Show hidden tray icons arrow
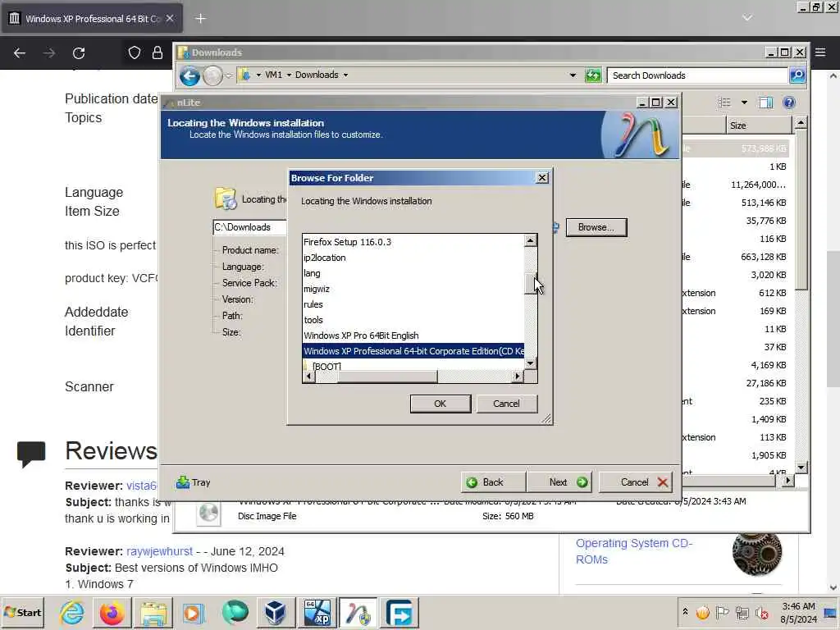Viewport: 840px width, 630px height. [x=685, y=611]
